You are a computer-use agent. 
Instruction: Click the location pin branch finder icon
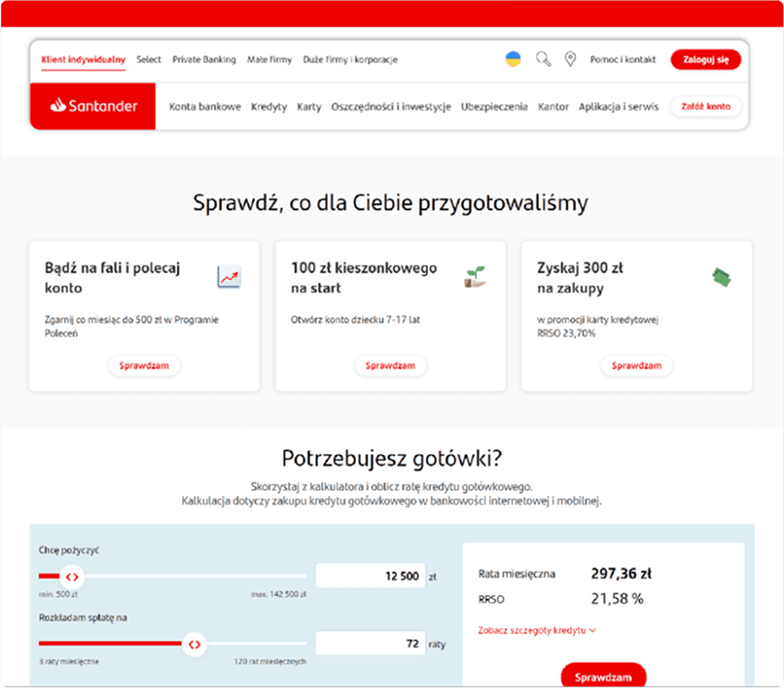coord(570,59)
